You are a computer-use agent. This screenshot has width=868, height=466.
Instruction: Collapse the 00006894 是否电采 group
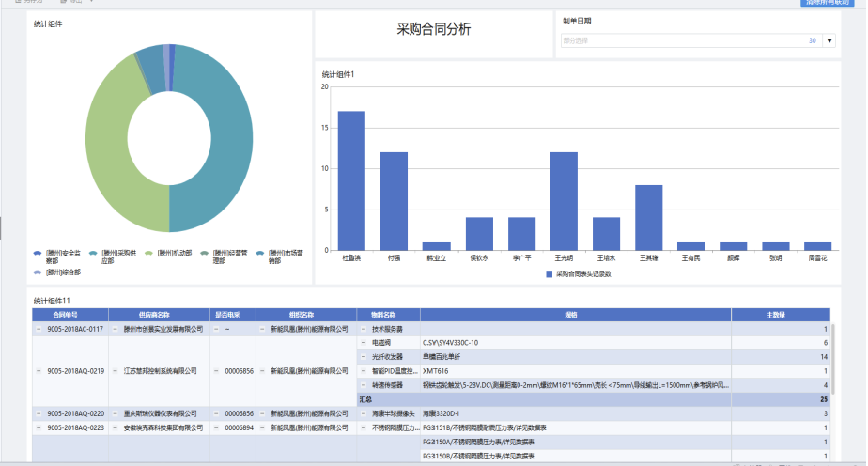pyautogui.click(x=216, y=427)
